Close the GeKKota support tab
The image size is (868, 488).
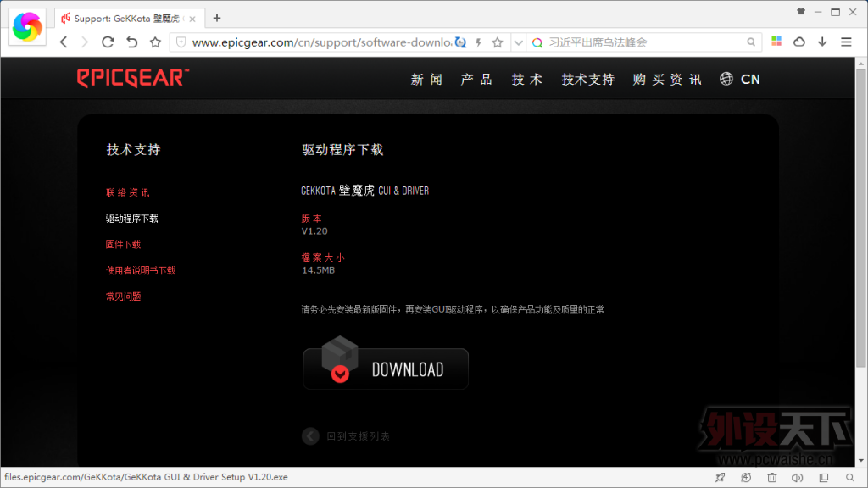point(192,19)
